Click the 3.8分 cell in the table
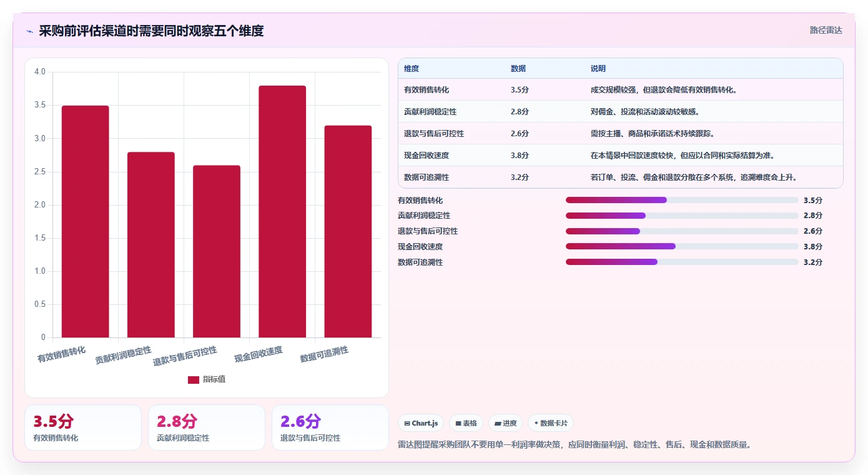The height and width of the screenshot is (475, 868). [520, 156]
